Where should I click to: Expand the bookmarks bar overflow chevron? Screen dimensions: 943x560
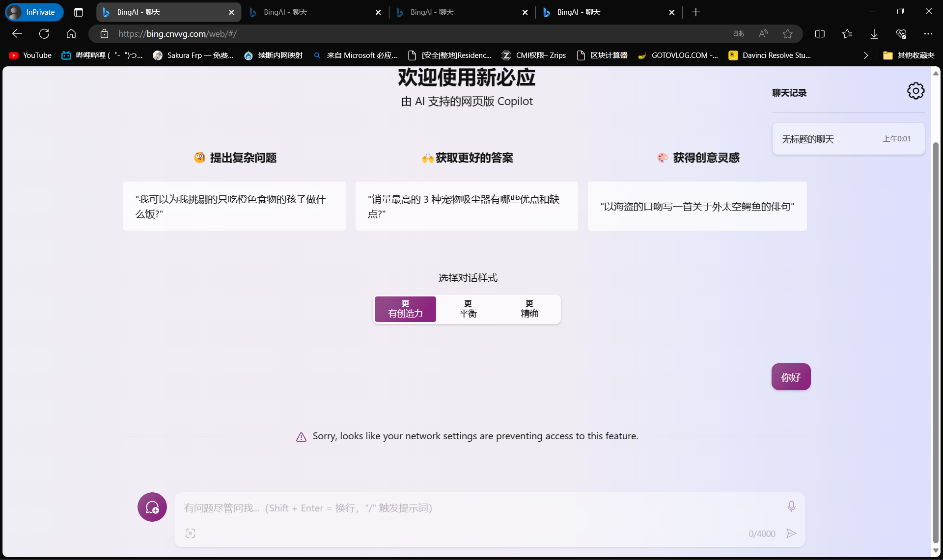coord(866,55)
